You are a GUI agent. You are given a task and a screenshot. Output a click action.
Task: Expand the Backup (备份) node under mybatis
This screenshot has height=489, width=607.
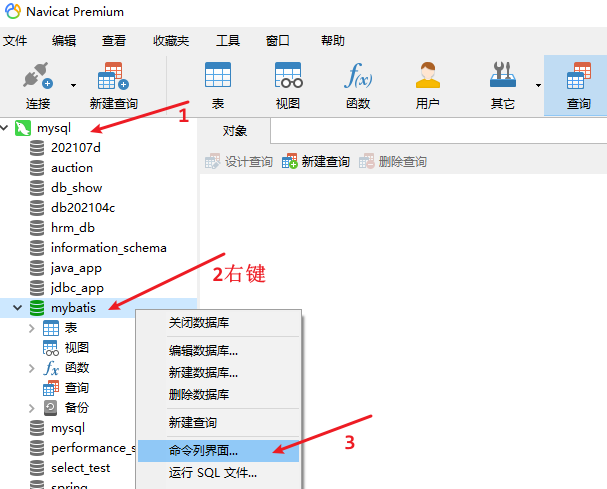coord(32,408)
